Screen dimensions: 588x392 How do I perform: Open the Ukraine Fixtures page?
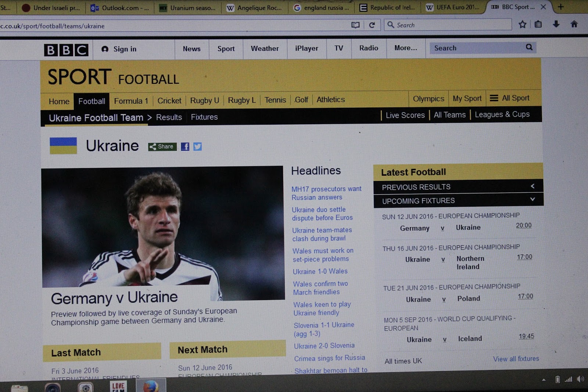pos(204,117)
